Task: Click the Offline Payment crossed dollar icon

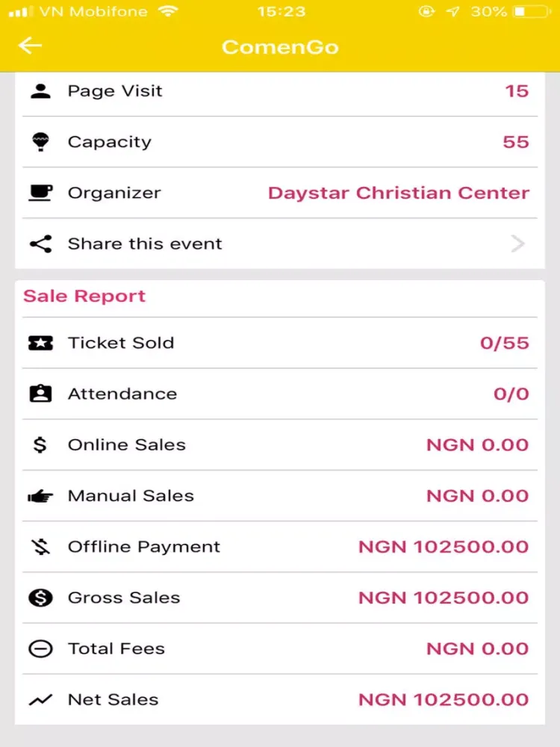Action: click(40, 547)
